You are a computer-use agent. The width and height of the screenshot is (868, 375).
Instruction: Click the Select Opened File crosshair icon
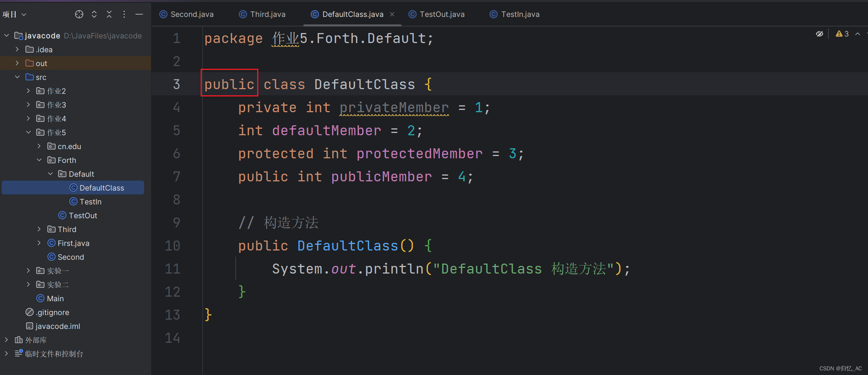(x=79, y=14)
